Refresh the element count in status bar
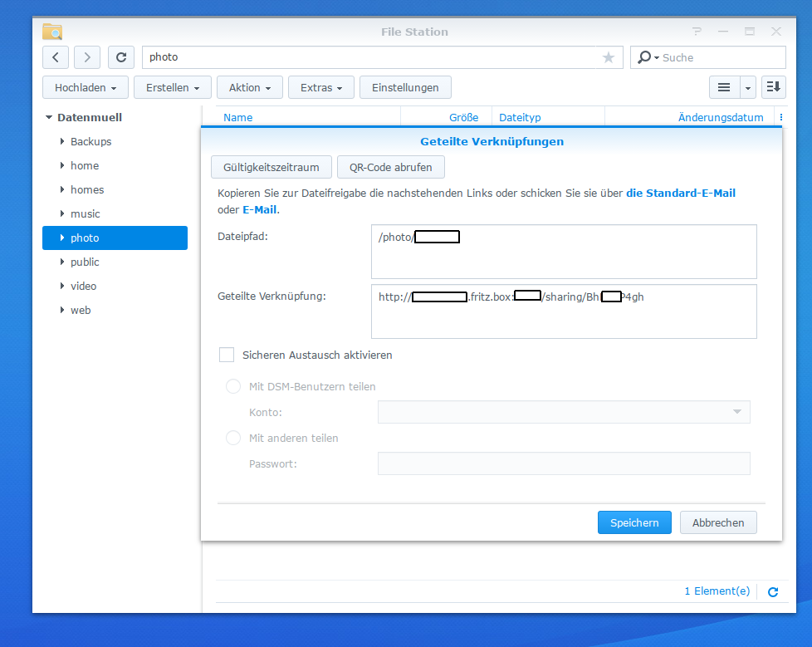Screen dimensions: 812x647 (x=773, y=592)
